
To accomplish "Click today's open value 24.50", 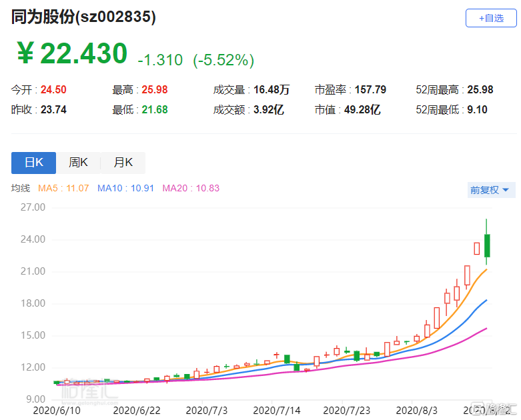I will tap(53, 89).
